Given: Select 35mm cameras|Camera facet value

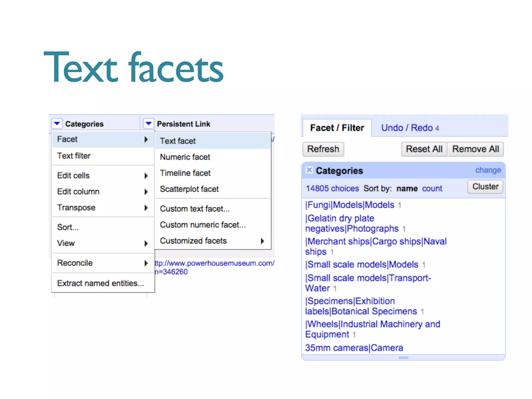Looking at the screenshot, I should (354, 348).
